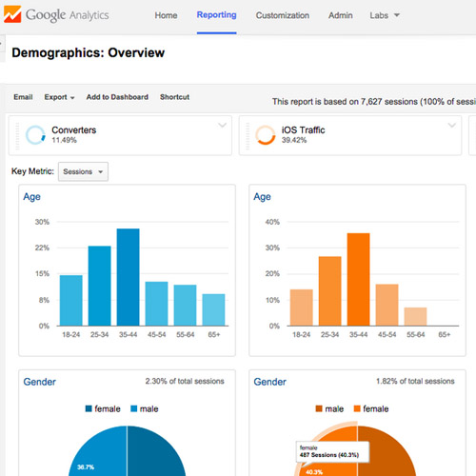Click the blue 65+ age bar
The image size is (476, 476).
tap(213, 309)
